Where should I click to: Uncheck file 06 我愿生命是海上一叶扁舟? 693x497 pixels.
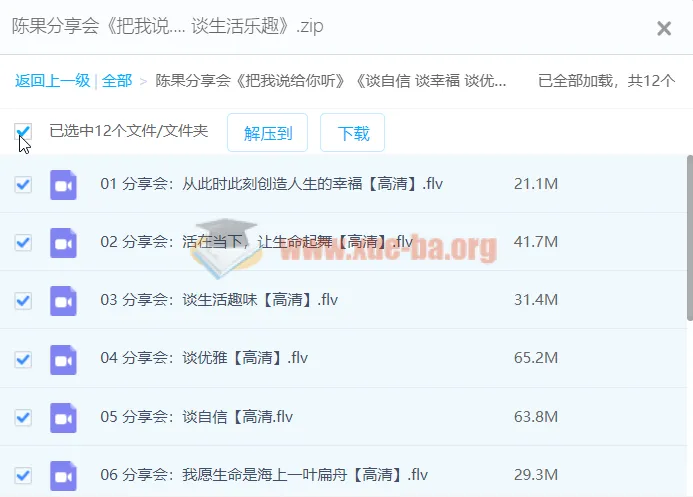23,475
